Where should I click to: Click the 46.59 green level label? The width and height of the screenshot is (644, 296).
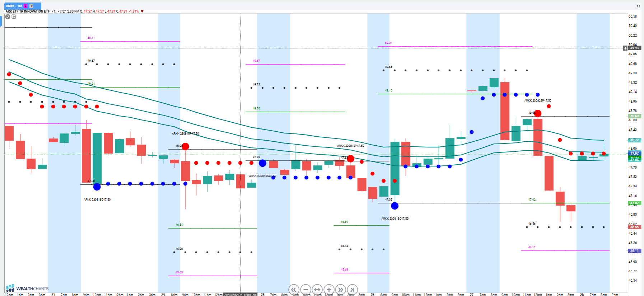coord(344,222)
